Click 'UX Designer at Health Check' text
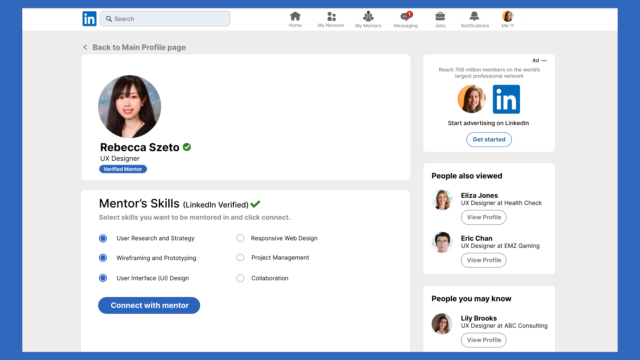640x360 pixels. click(501, 203)
